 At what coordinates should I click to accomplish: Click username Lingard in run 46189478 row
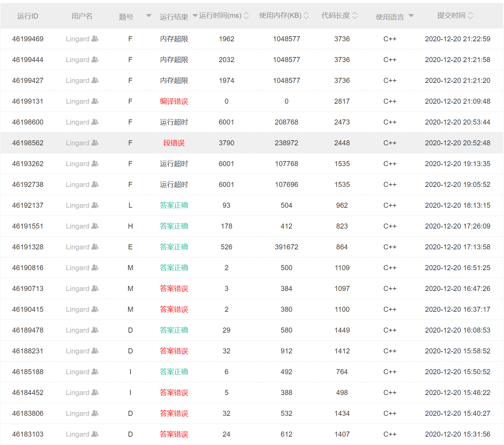pyautogui.click(x=77, y=330)
